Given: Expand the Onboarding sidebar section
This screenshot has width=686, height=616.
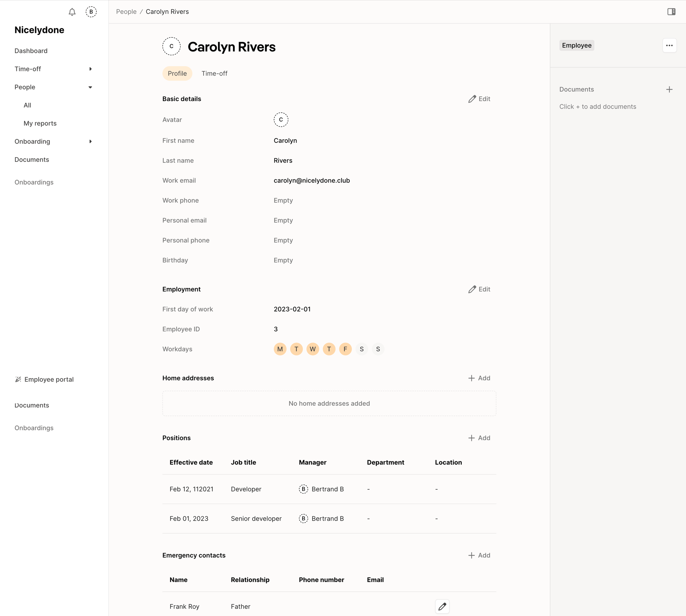Looking at the screenshot, I should pos(90,141).
